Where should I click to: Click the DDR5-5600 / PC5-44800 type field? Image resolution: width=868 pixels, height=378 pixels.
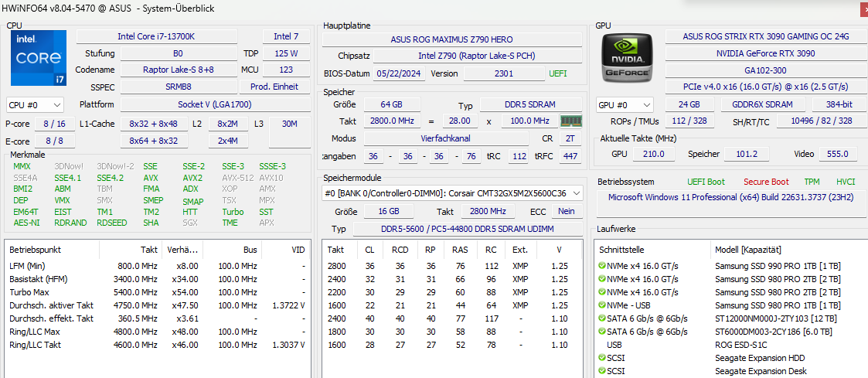[468, 229]
